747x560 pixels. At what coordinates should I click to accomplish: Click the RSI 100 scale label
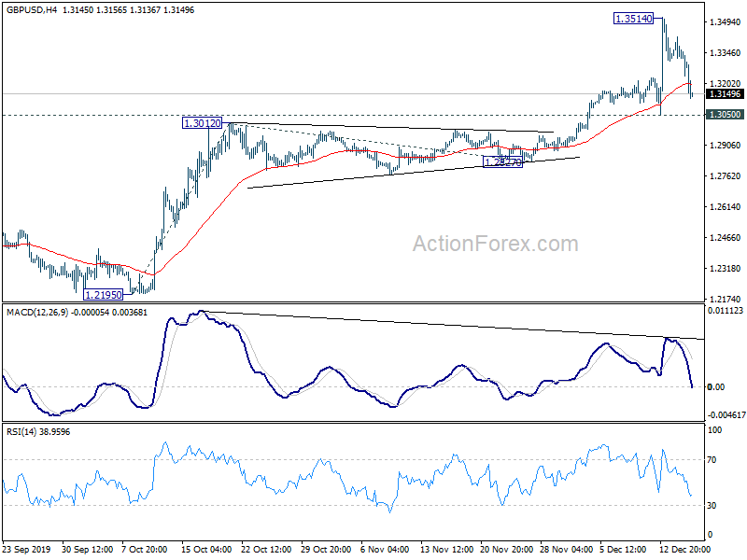point(714,430)
